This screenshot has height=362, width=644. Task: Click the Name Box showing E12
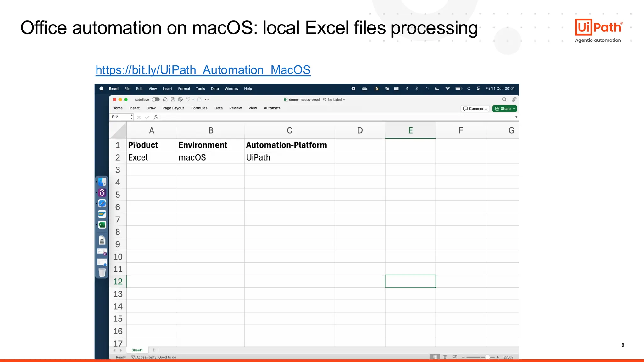tap(120, 117)
